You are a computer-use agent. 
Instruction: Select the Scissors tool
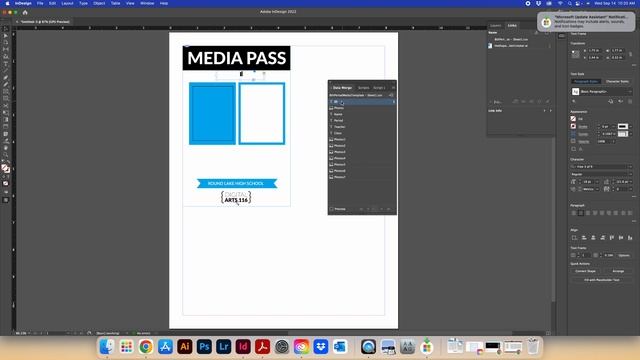click(6, 106)
